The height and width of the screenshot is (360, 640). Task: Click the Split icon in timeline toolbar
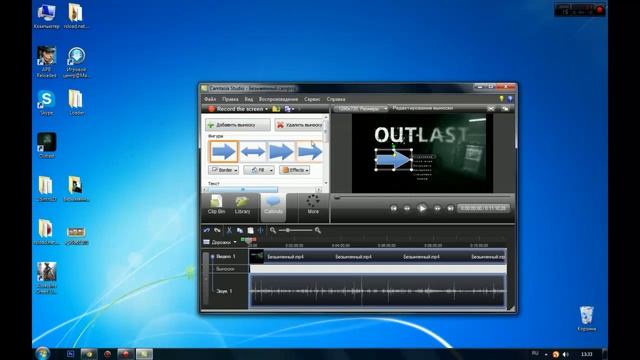(260, 230)
